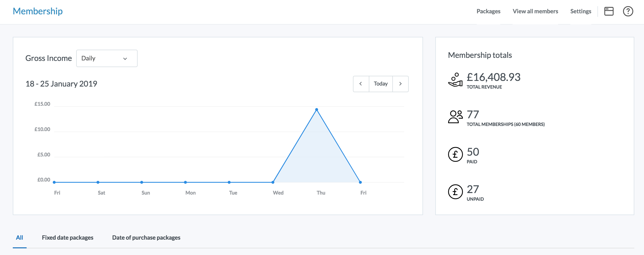Click the £16,408.93 total revenue figure
Viewport: 644px width, 255px height.
click(x=493, y=77)
